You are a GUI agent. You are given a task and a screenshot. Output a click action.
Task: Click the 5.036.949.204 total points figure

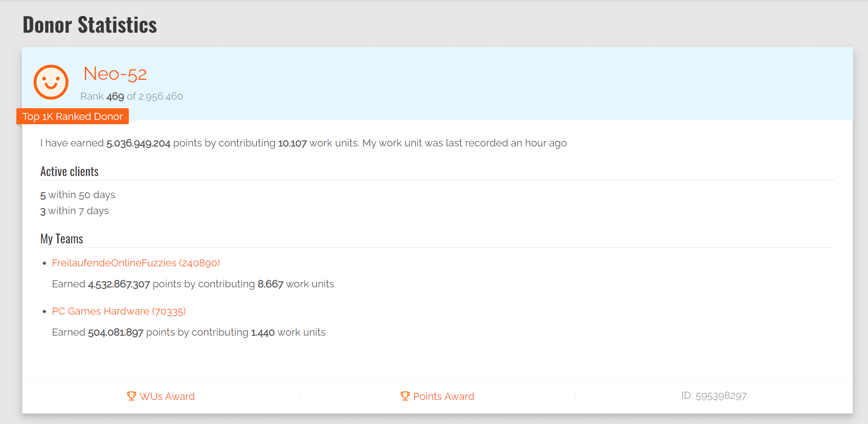(138, 143)
